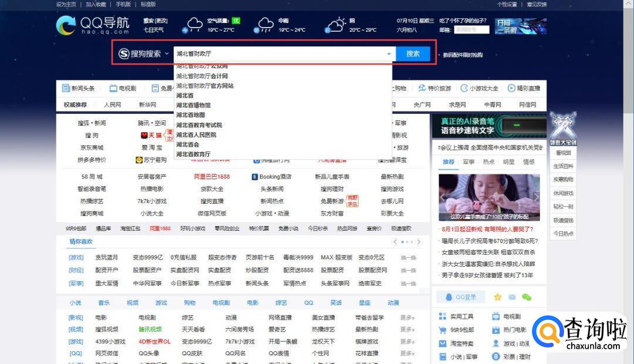The image size is (634, 364).
Task: Open 彩票|理财 number-8 ball icon
Action: [x=496, y=357]
